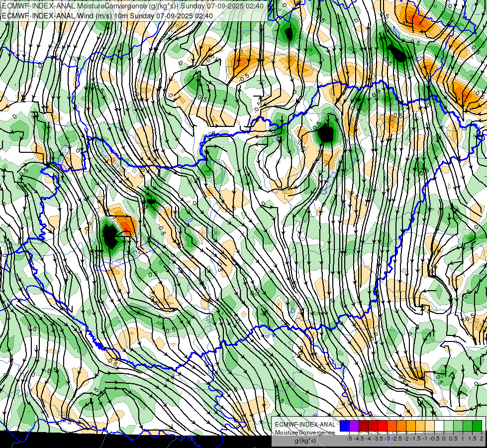This screenshot has height=448, width=487.
Task: Click the Wind (m/s) 10m title line
Action: point(107,16)
